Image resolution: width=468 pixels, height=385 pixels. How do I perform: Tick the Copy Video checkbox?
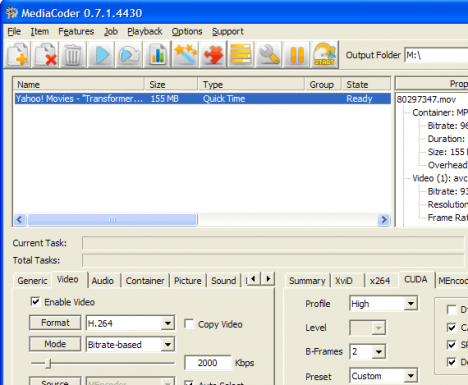pos(189,324)
